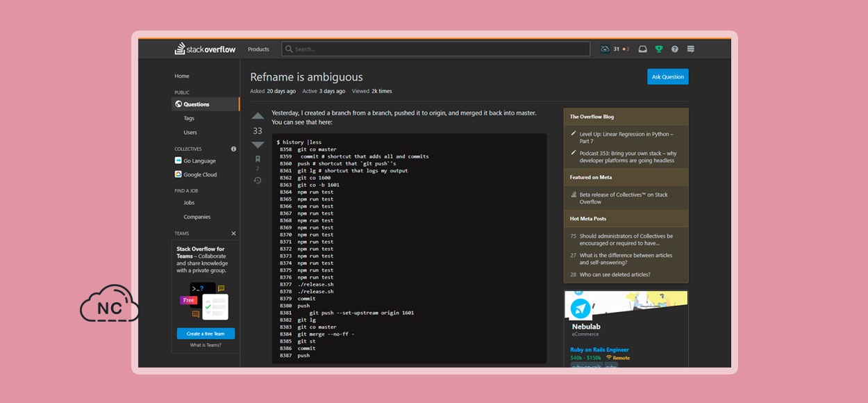This screenshot has height=403, width=868.
Task: Click the 'Active 3 days ago' text
Action: tap(324, 91)
